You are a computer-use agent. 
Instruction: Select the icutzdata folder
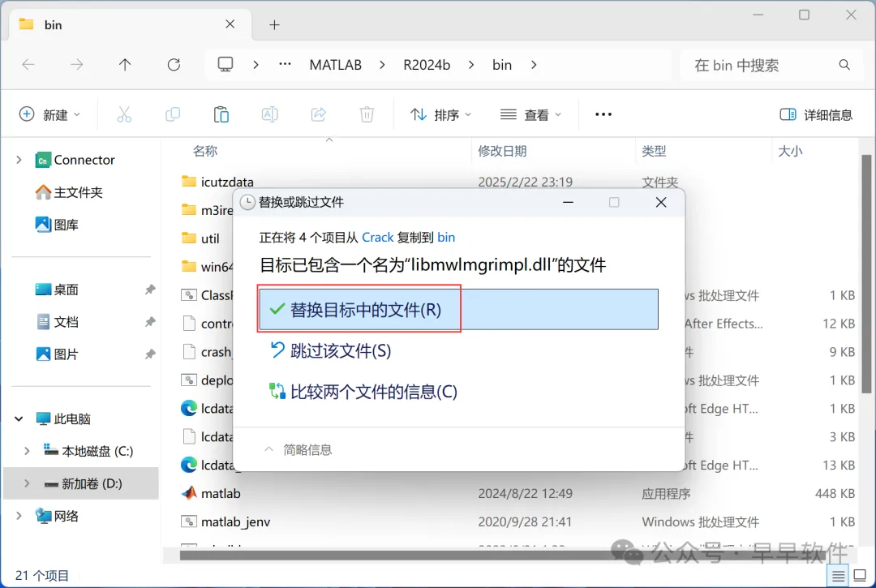(217, 182)
